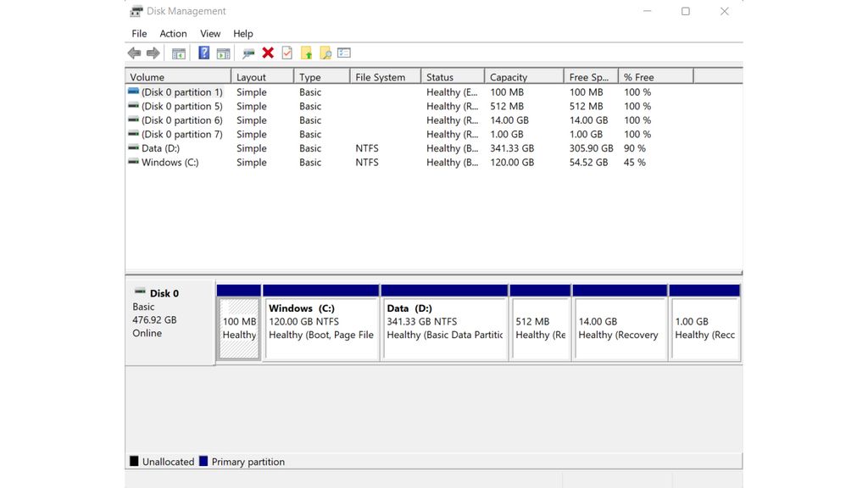The width and height of the screenshot is (868, 488).
Task: Toggle the Show/Hide Console Tree button
Action: pos(178,52)
